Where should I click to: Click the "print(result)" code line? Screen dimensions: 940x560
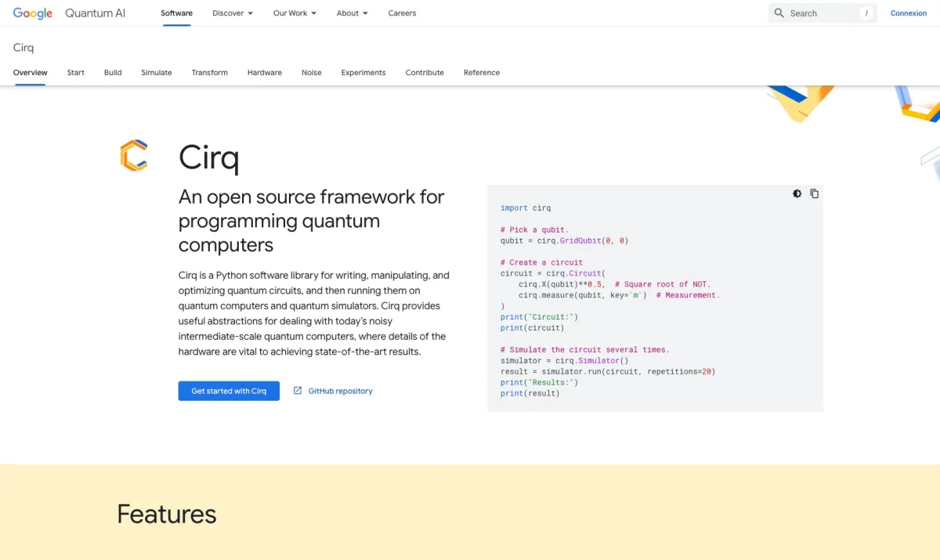point(530,394)
